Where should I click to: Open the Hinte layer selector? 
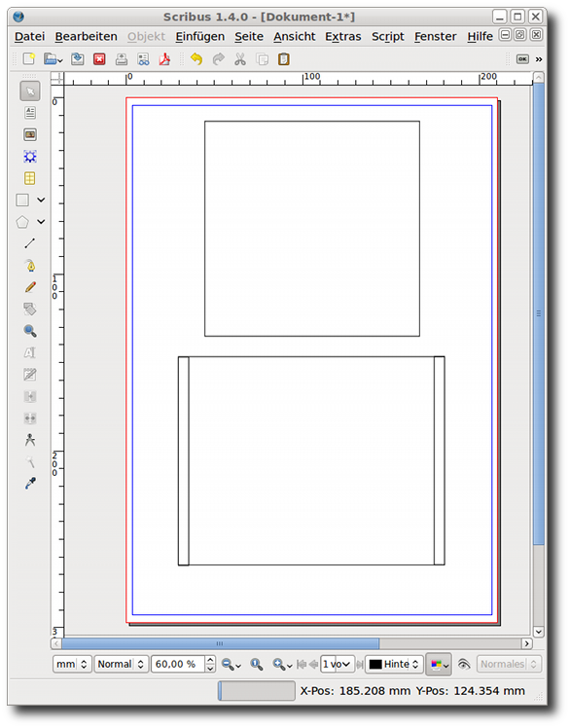pos(394,665)
